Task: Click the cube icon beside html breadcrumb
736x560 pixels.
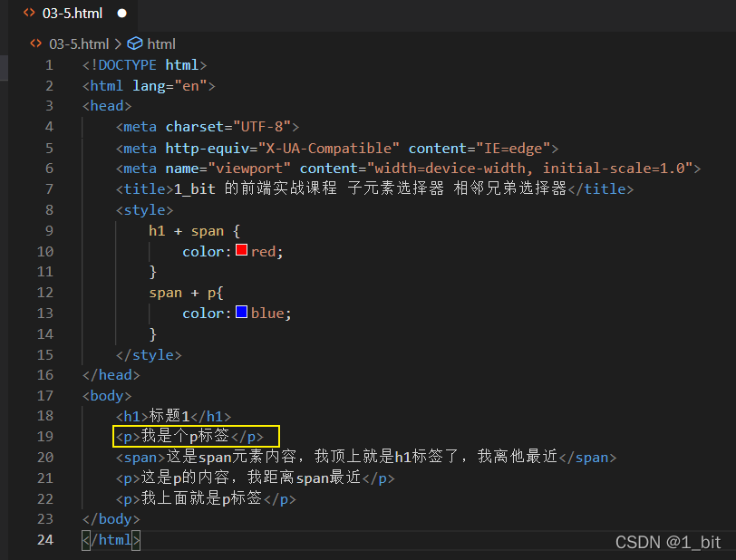Action: 135,43
